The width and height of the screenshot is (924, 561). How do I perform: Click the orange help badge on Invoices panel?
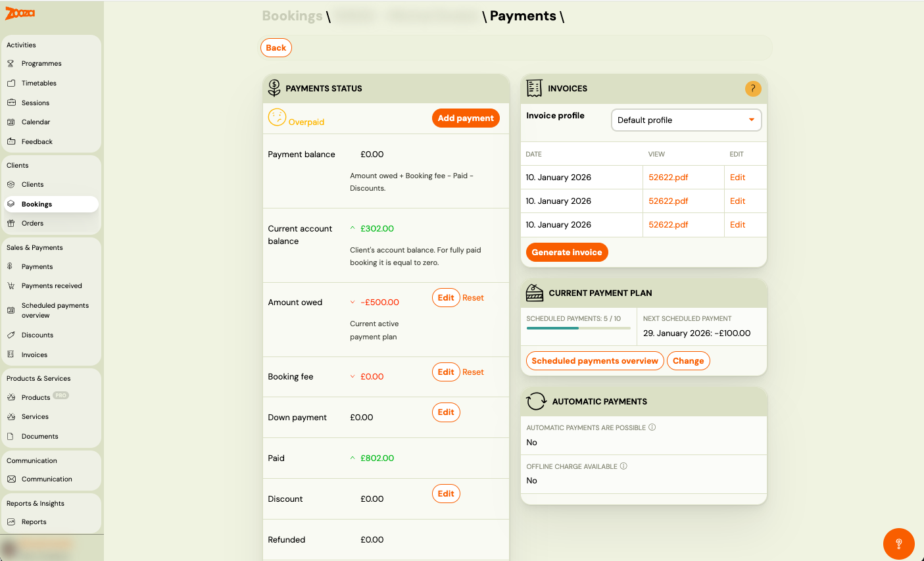pyautogui.click(x=752, y=88)
